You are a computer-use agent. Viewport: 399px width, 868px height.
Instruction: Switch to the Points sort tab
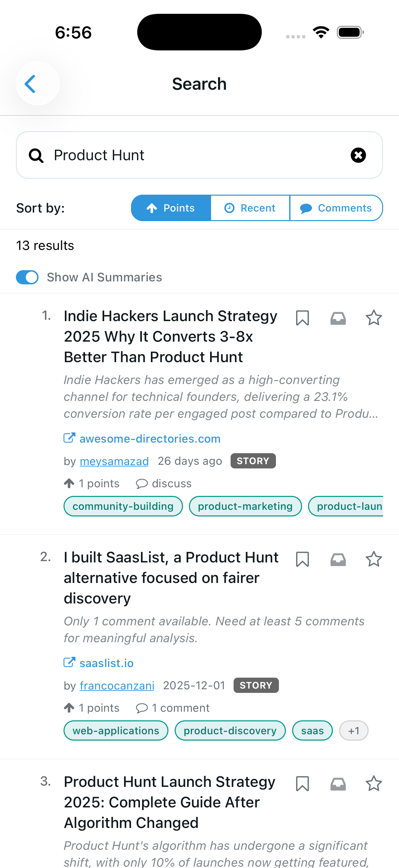[x=170, y=208]
